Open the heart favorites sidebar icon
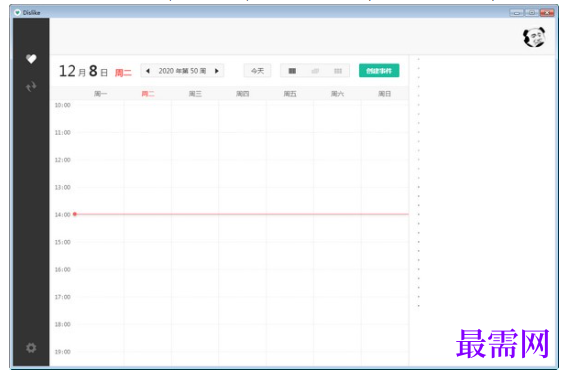 [x=31, y=59]
